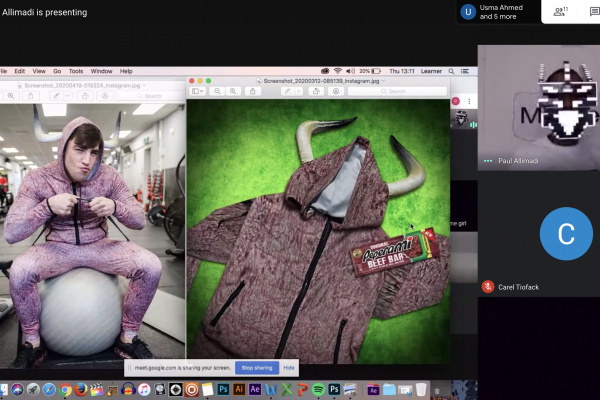Viewport: 600px width, 400px height.
Task: Click the Wi-Fi status icon in menu bar
Action: 338,71
